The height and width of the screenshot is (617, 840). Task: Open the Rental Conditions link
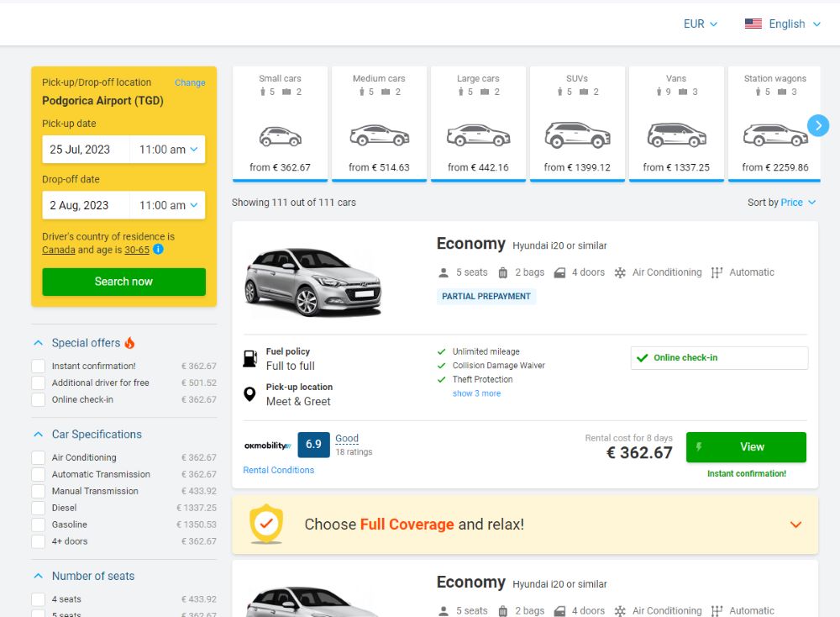278,470
